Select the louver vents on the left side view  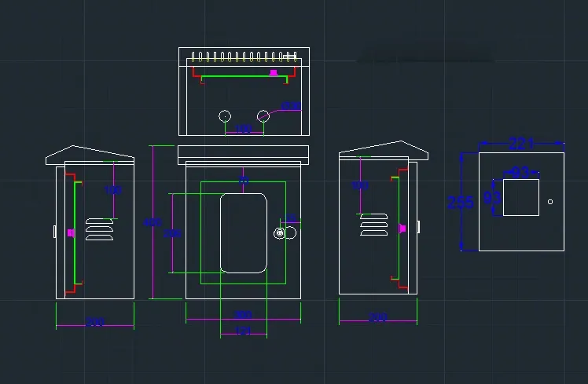99,229
